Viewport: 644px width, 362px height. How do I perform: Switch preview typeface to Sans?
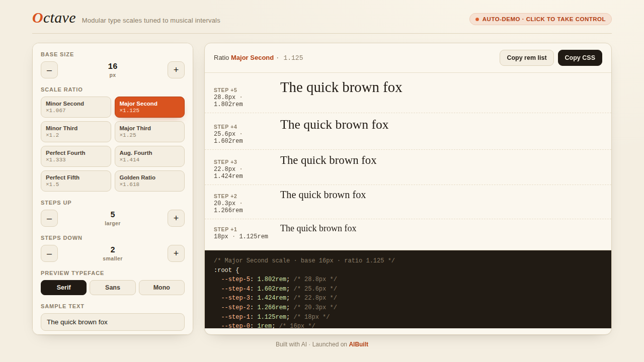tap(113, 288)
